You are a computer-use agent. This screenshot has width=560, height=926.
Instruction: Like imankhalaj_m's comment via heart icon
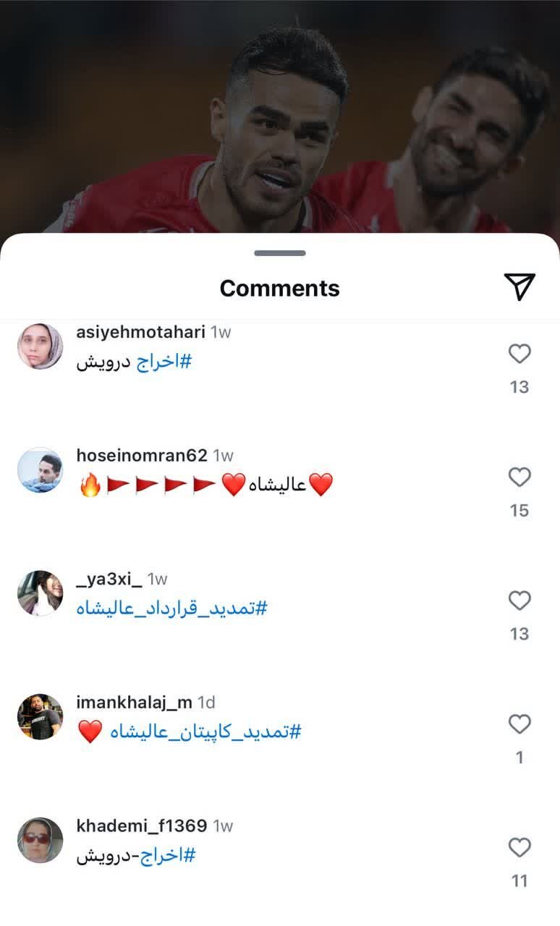[519, 724]
